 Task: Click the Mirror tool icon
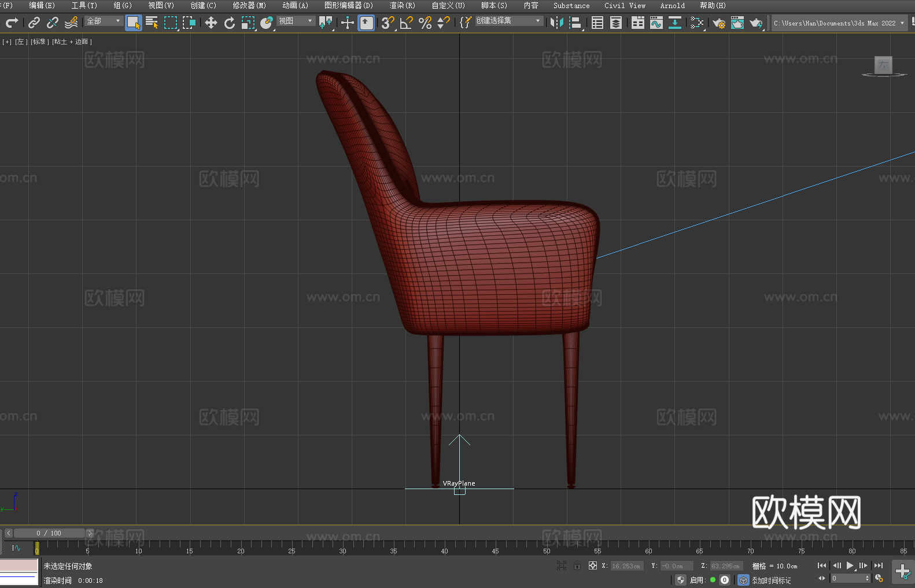click(x=557, y=23)
